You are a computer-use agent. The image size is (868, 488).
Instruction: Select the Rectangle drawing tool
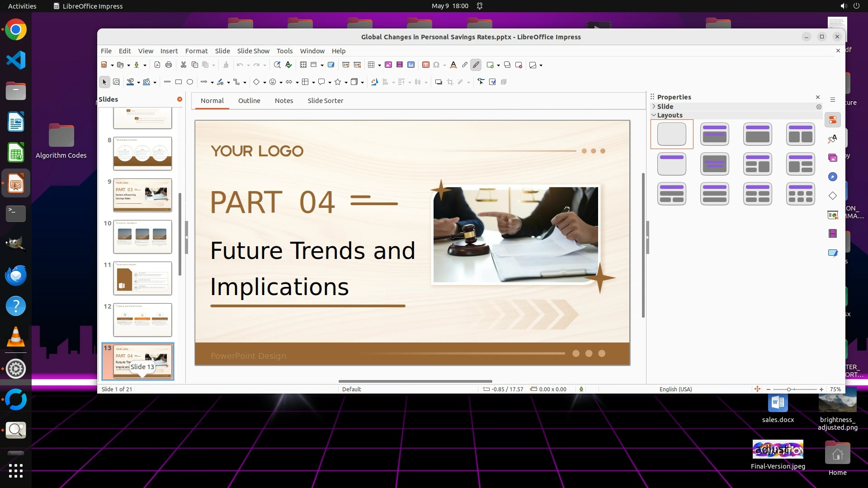179,82
